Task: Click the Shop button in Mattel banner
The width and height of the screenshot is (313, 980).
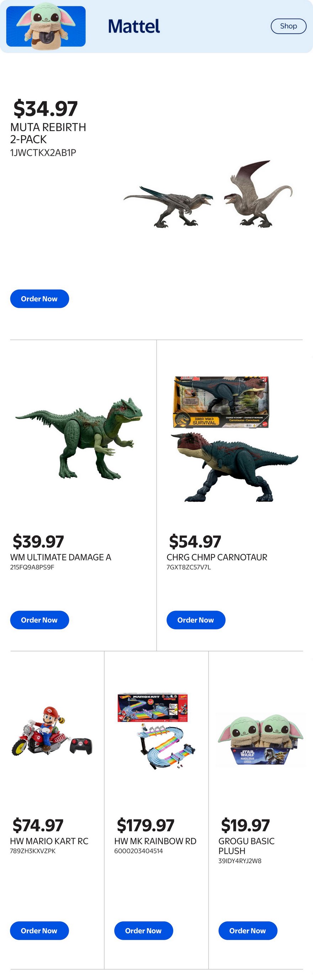Action: point(288,26)
